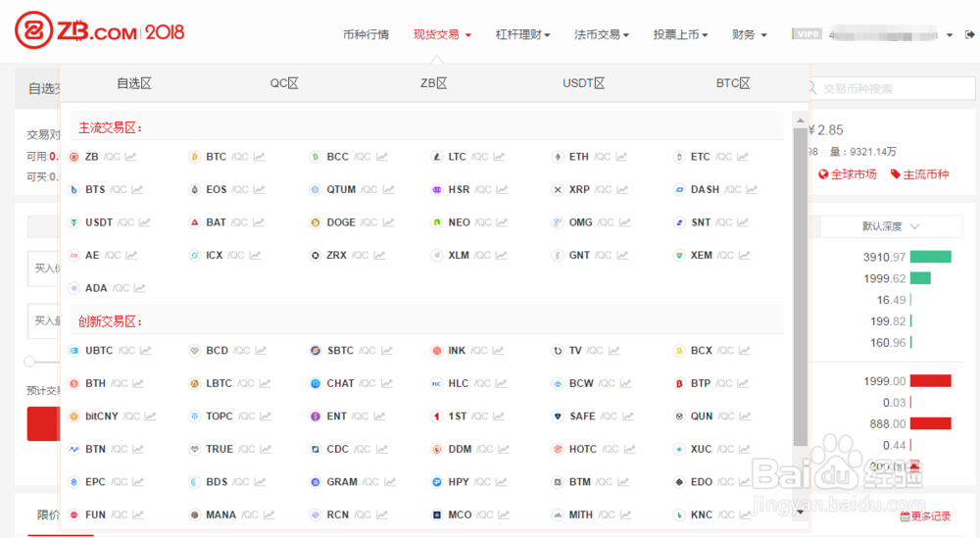This screenshot has width=980, height=538.
Task: Open the chart icon for OMG/QC
Action: 624,222
